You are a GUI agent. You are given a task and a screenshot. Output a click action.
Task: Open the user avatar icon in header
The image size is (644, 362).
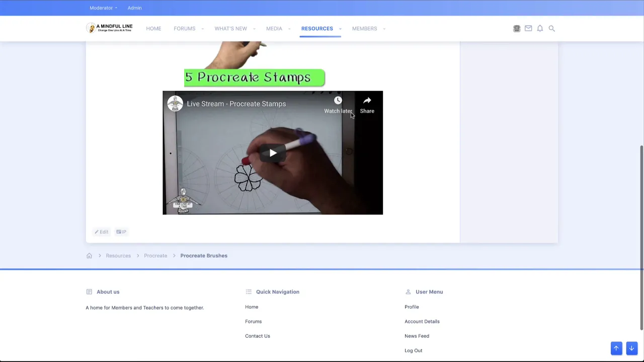pyautogui.click(x=517, y=29)
